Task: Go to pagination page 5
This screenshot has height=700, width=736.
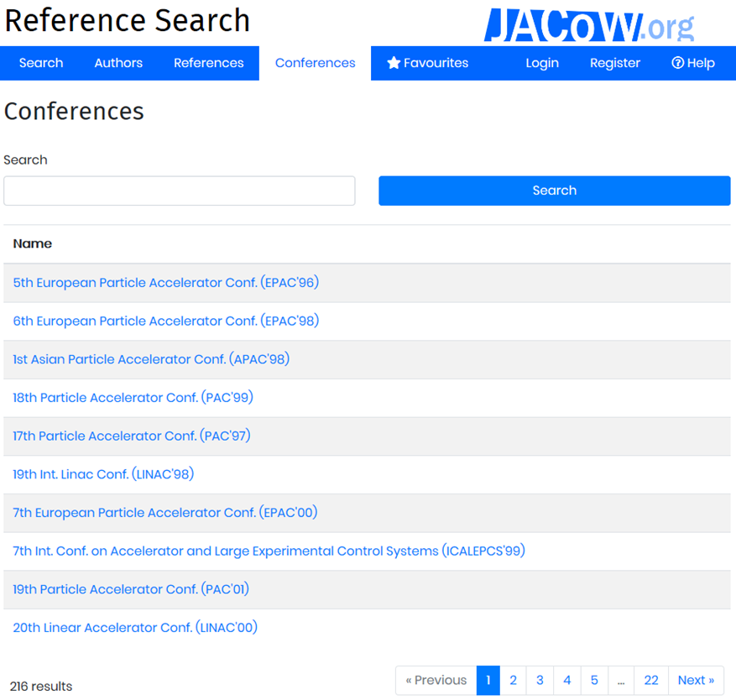Action: coord(594,681)
